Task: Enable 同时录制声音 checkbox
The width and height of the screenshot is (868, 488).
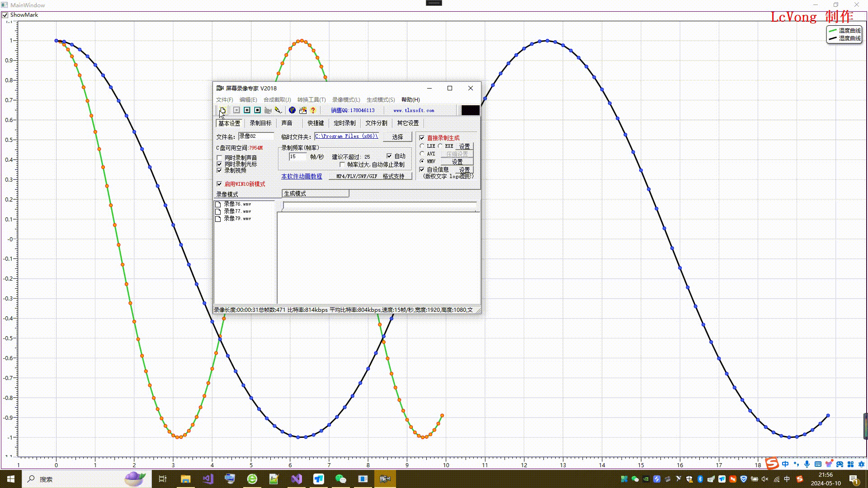Action: [x=220, y=158]
